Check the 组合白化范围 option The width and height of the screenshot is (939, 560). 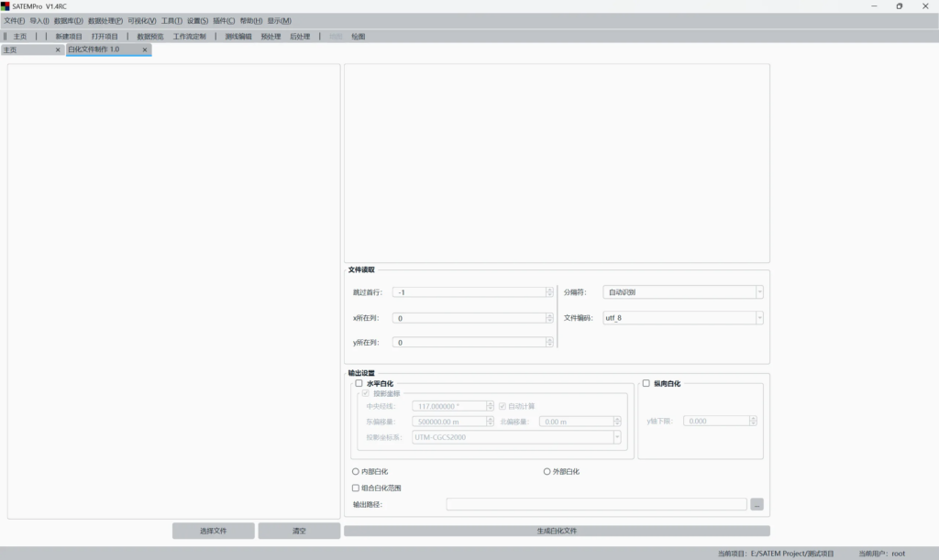356,488
